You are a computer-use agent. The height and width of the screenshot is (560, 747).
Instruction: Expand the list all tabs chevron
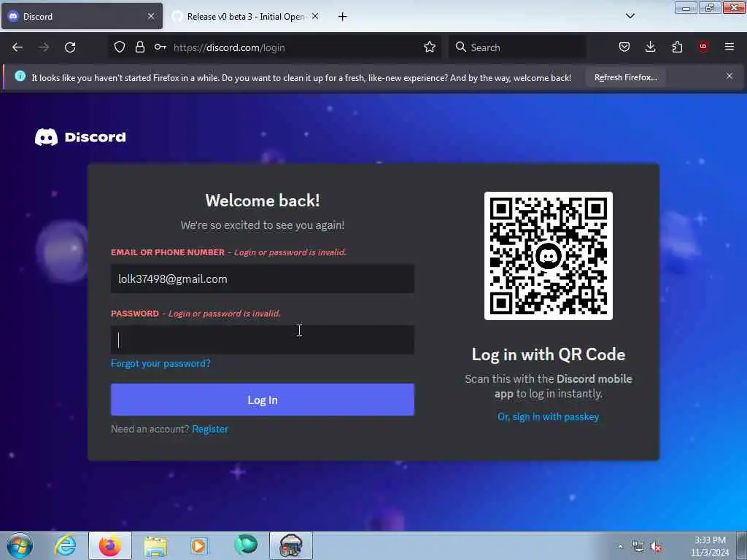630,16
